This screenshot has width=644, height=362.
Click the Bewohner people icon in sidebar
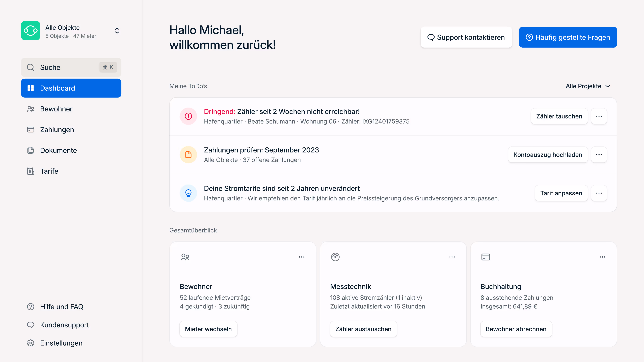coord(31,109)
